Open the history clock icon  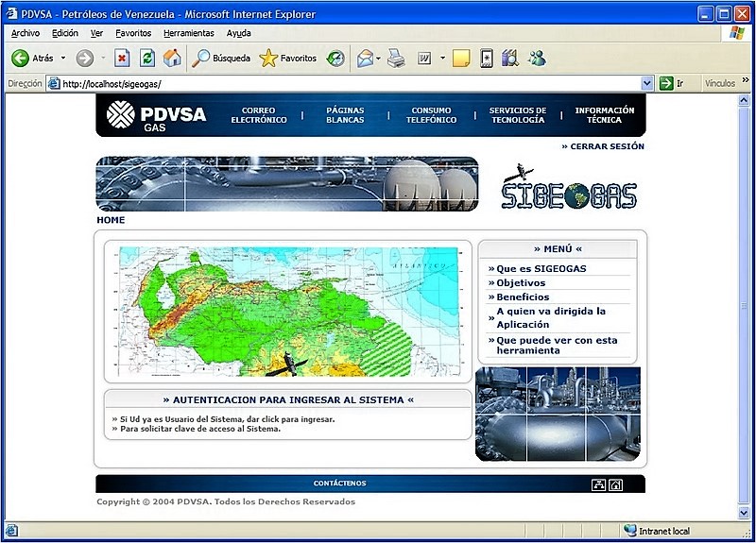pos(335,59)
